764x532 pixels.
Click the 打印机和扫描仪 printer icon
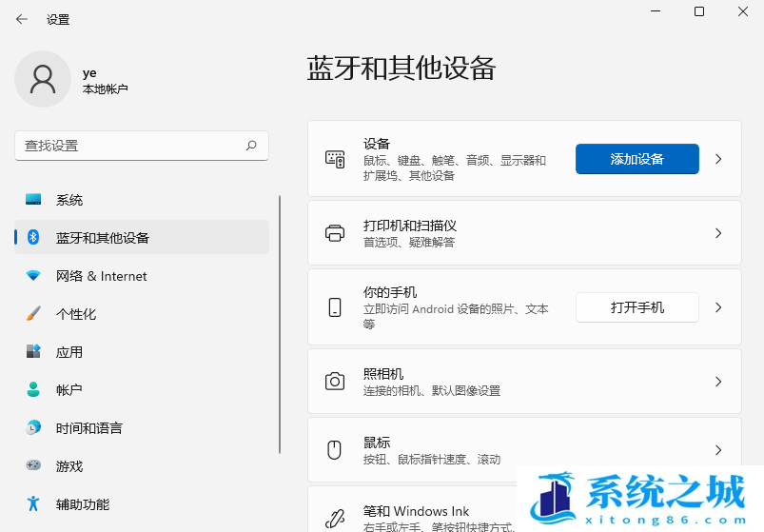point(335,233)
